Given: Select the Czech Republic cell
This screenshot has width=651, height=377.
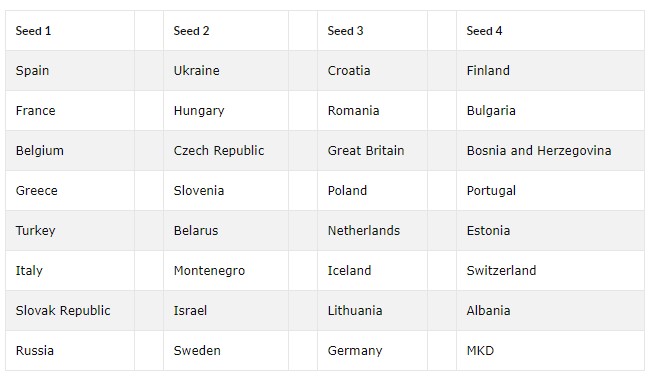Looking at the screenshot, I should [x=219, y=150].
